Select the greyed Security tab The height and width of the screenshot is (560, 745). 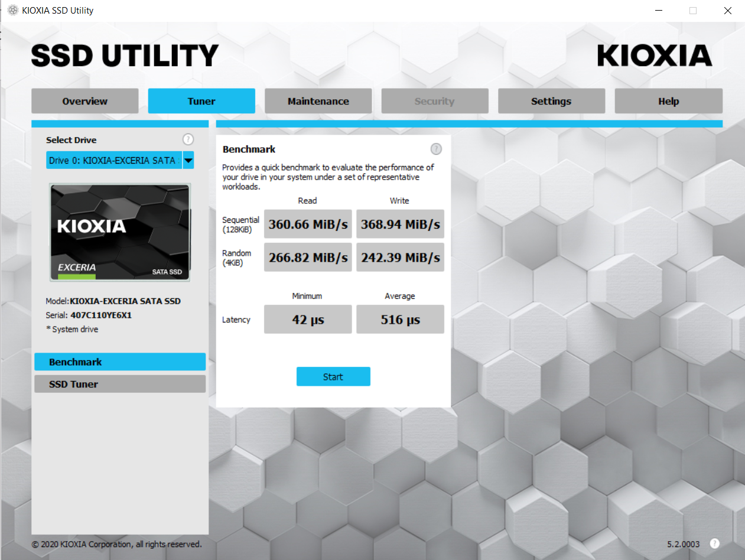coord(435,101)
